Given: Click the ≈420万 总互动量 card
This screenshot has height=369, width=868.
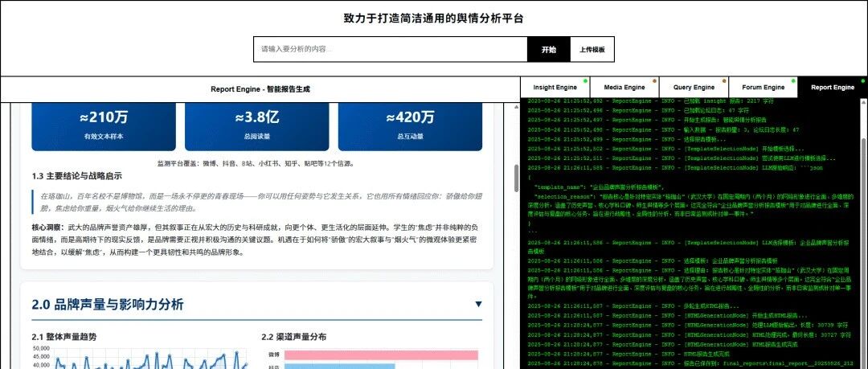Looking at the screenshot, I should [410, 126].
